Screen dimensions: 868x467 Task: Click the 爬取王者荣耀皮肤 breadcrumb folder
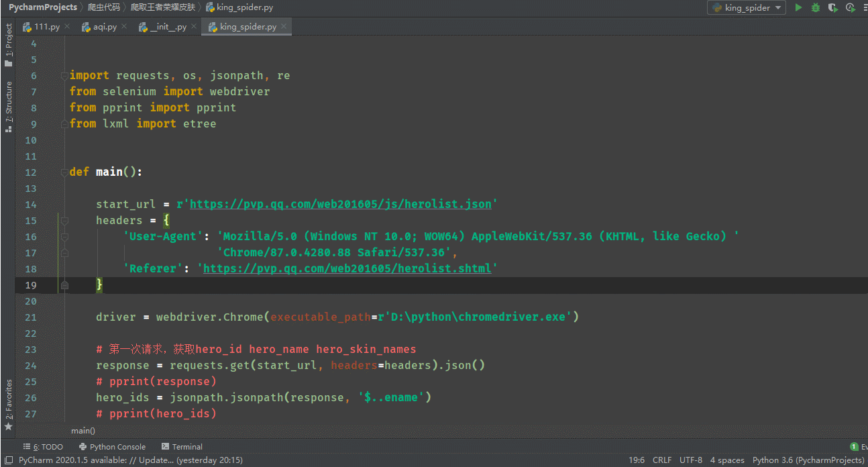162,7
